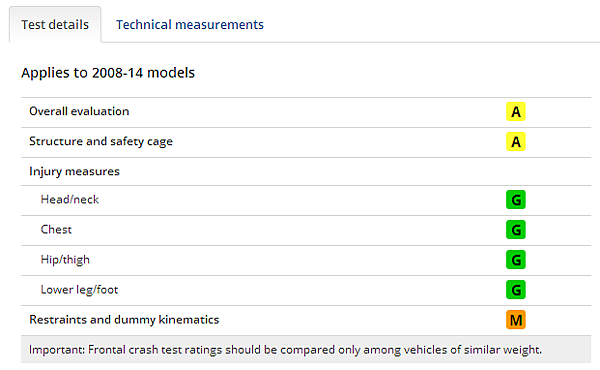
Task: Click the Applies to 2008-14 models heading
Action: 108,73
